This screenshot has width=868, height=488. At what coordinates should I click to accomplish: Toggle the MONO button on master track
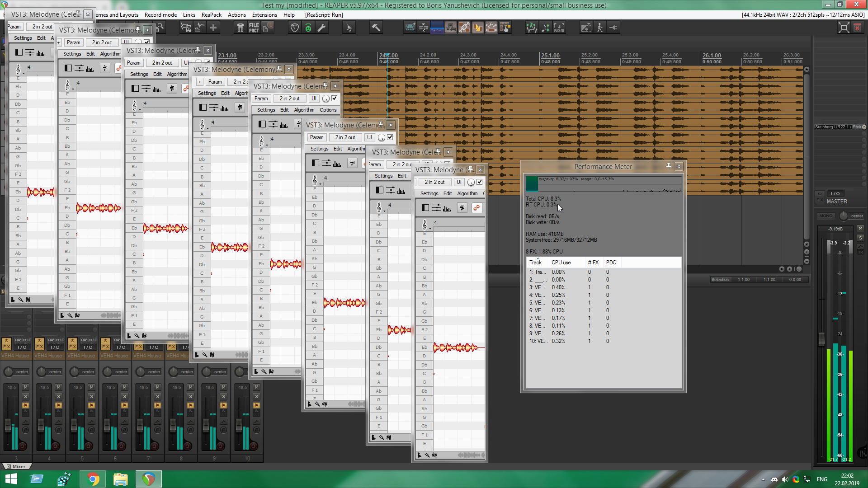[x=826, y=216]
